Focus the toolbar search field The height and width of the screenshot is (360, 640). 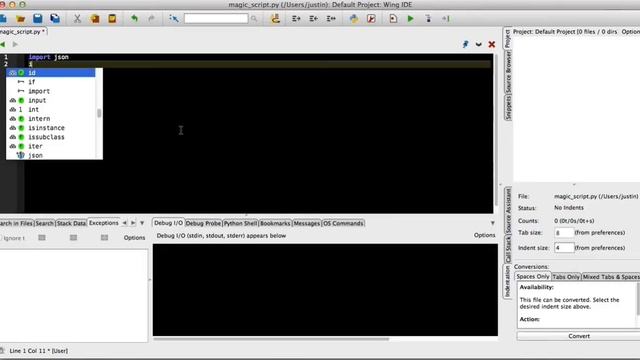[x=216, y=18]
